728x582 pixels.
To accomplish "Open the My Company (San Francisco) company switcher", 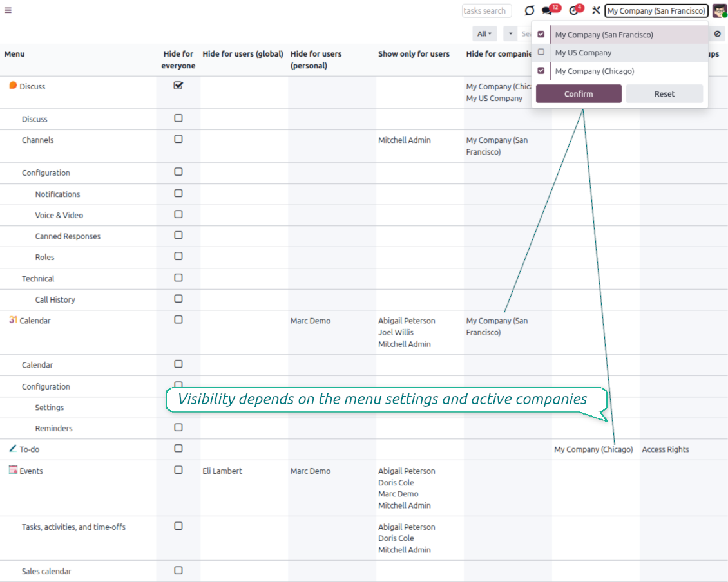I will click(x=656, y=11).
